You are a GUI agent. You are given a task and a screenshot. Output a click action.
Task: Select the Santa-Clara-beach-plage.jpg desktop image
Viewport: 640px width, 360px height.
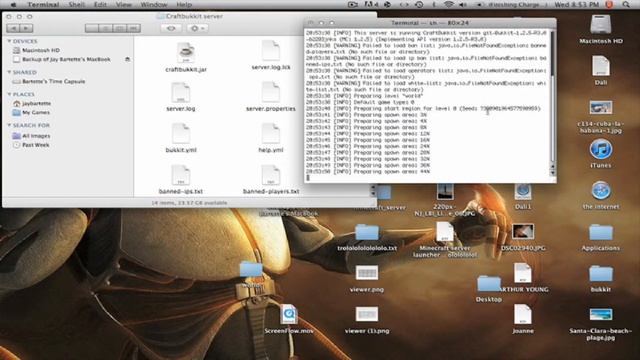[x=600, y=315]
